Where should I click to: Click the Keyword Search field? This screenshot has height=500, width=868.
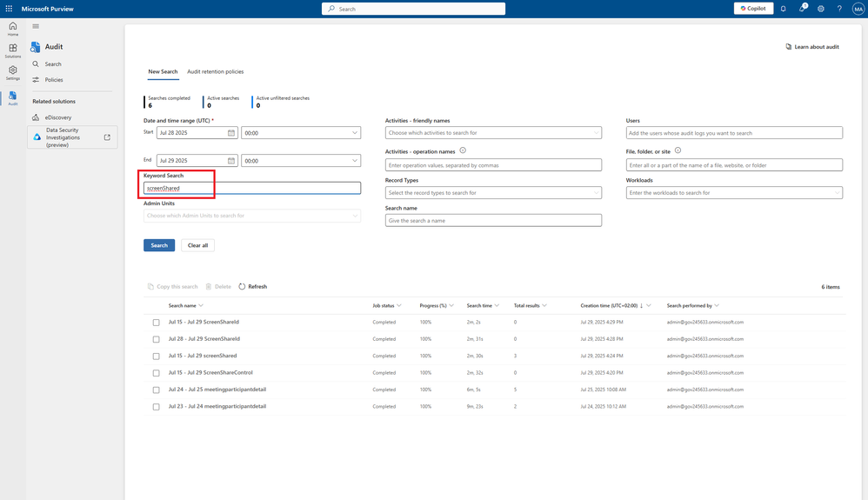coord(252,189)
